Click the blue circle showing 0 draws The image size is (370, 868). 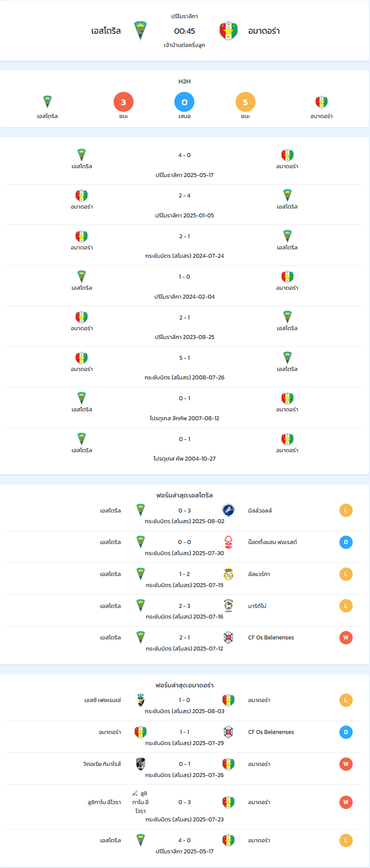click(185, 102)
